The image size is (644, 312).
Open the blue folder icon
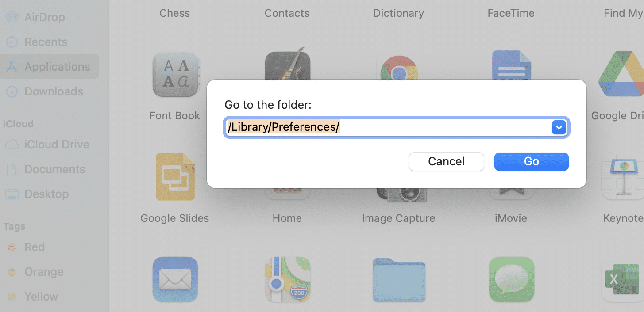(x=399, y=280)
